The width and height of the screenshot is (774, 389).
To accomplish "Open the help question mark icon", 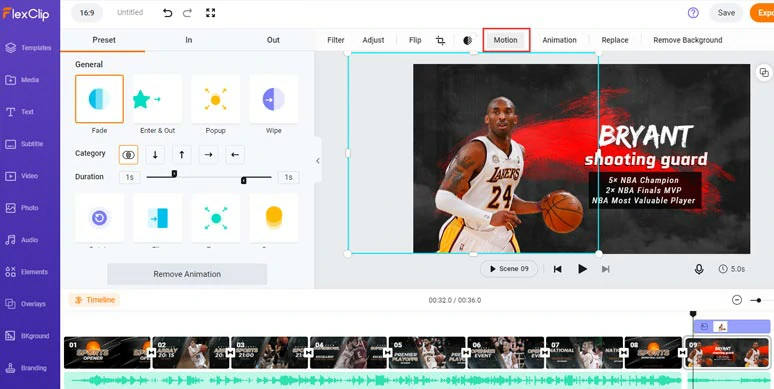I will tap(693, 13).
